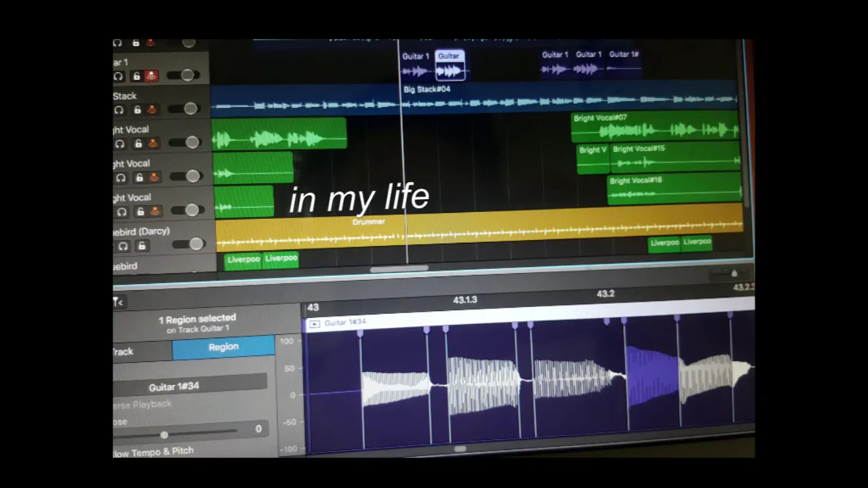
Task: Click the Big Stack track volume slider knob
Action: pyautogui.click(x=191, y=108)
